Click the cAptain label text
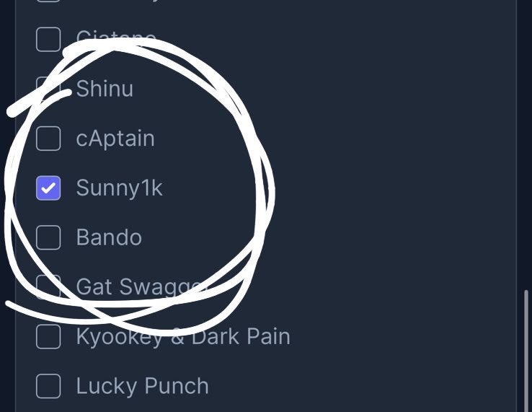Viewport: 532px width, 412px height. 115,139
